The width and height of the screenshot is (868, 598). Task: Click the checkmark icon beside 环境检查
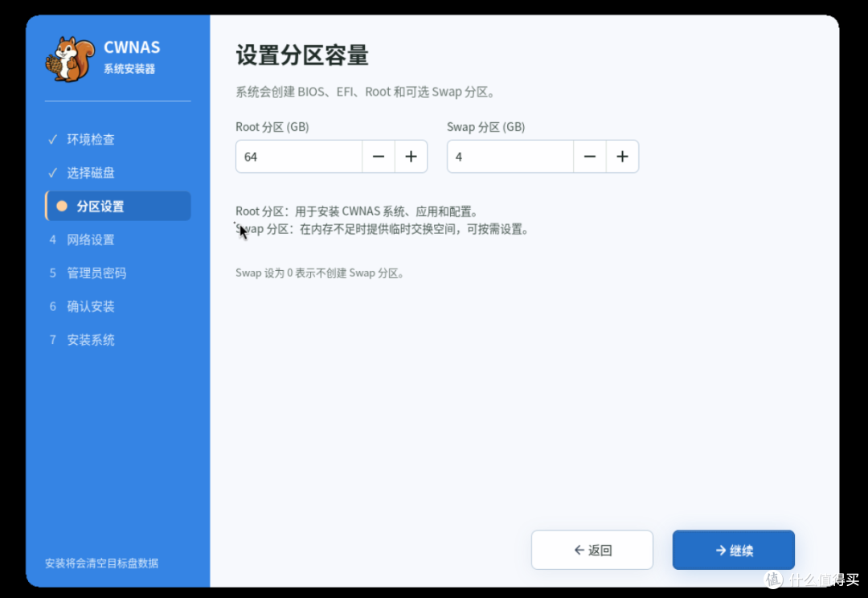tap(52, 140)
